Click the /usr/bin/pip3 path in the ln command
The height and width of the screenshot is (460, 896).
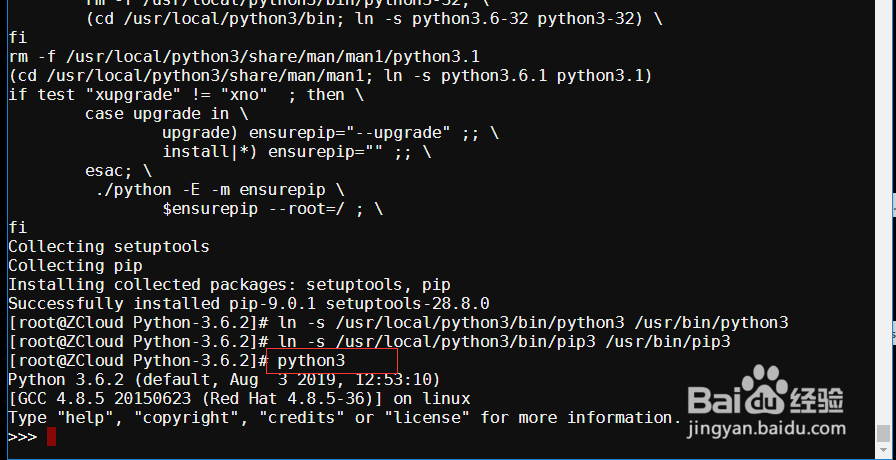pyautogui.click(x=668, y=342)
